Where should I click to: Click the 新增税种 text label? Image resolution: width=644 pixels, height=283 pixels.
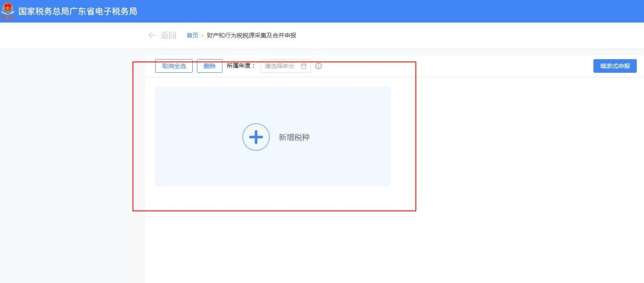[294, 137]
